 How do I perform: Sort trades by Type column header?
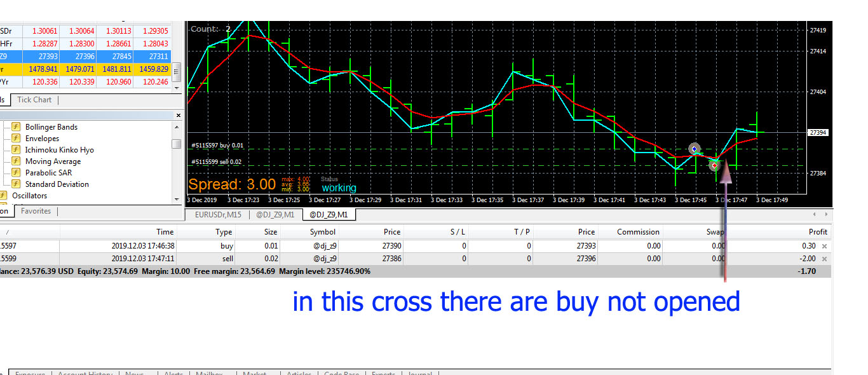pos(224,232)
